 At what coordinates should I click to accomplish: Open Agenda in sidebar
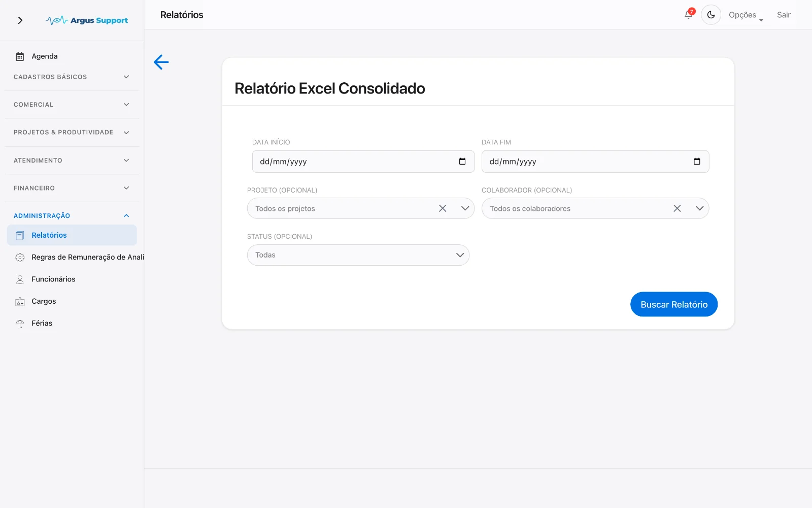72,56
